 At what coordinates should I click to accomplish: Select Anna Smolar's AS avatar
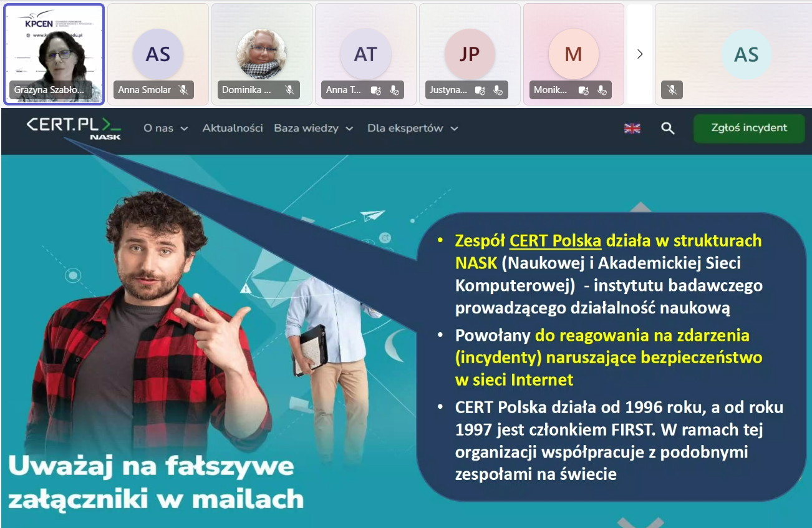[158, 54]
